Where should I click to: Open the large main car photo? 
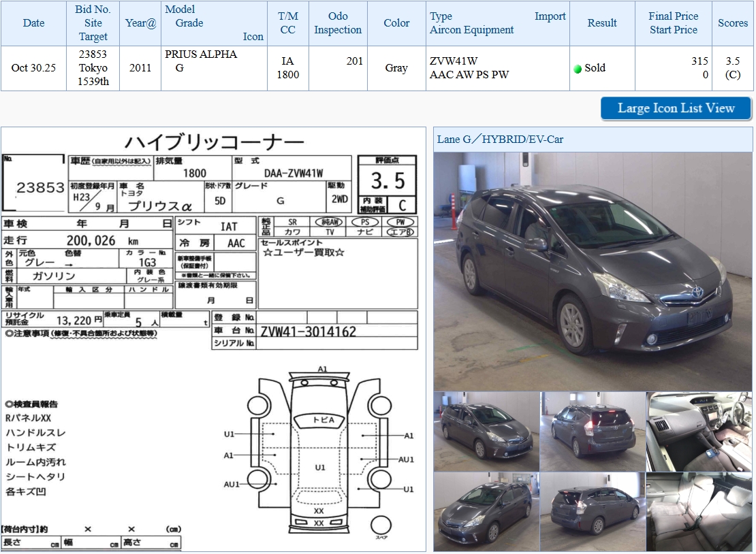[x=593, y=271]
